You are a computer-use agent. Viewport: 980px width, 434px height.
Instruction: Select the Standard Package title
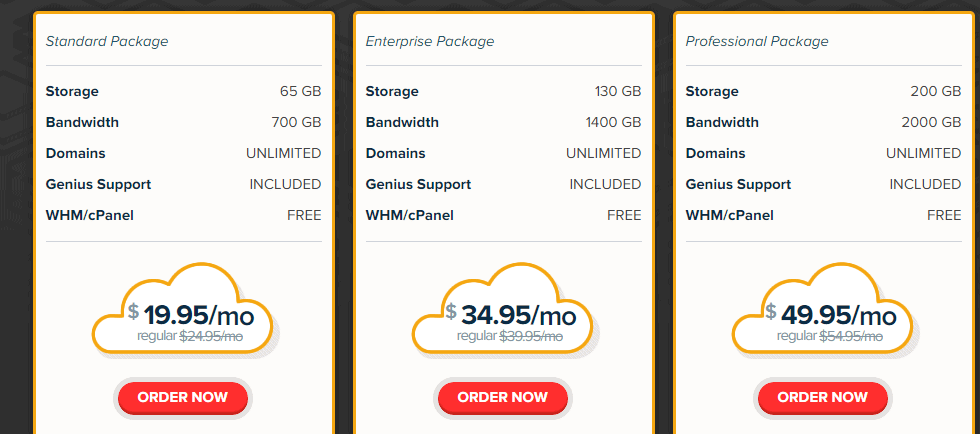point(107,42)
